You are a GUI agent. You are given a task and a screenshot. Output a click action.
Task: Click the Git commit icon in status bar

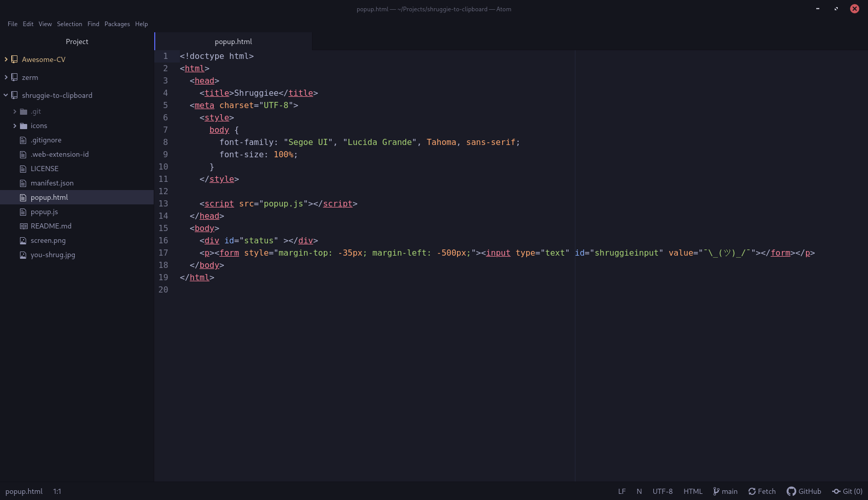pos(836,491)
